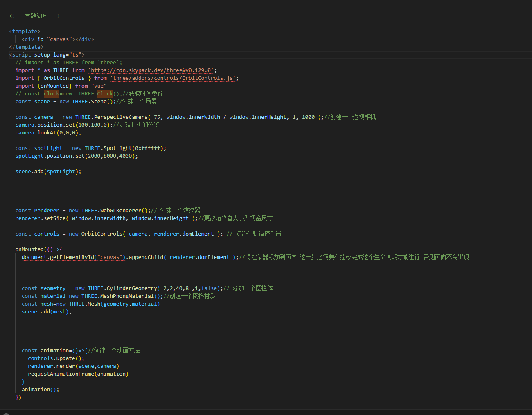
Task: Click the comment "//更改渲染器大小为视窗尺寸"
Action: tap(235, 218)
